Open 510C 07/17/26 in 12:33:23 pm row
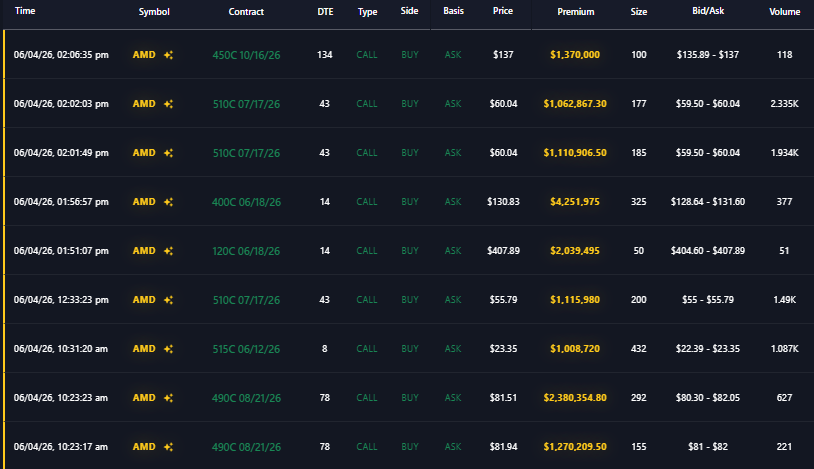The image size is (814, 469). click(x=246, y=300)
